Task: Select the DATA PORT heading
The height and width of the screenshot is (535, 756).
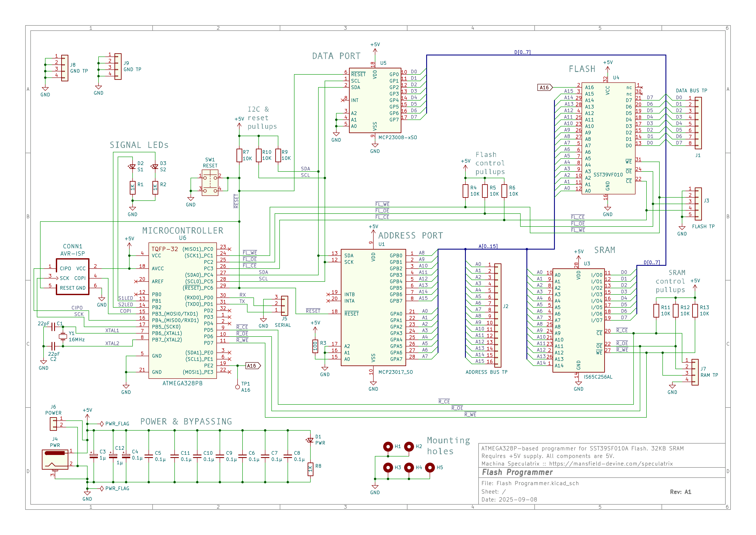Action: click(336, 56)
